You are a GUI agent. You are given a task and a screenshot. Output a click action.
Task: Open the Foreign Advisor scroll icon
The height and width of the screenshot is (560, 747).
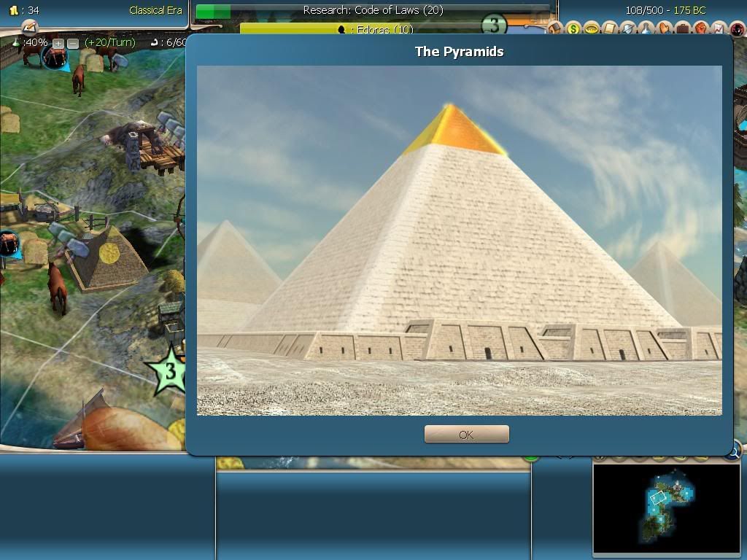click(x=609, y=28)
